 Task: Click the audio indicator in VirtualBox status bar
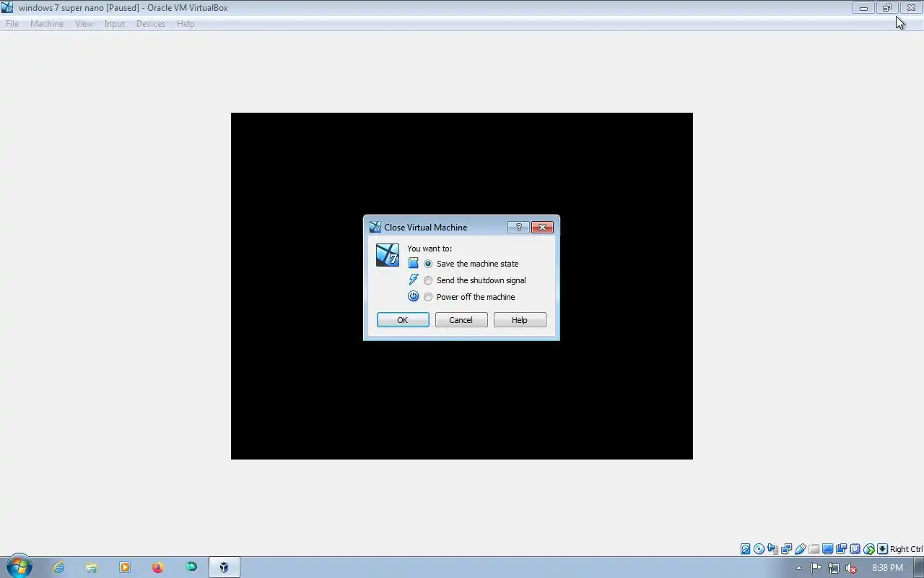click(x=772, y=549)
